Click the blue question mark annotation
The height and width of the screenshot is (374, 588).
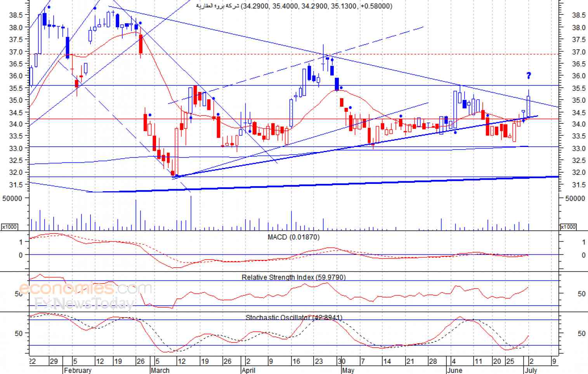(529, 75)
